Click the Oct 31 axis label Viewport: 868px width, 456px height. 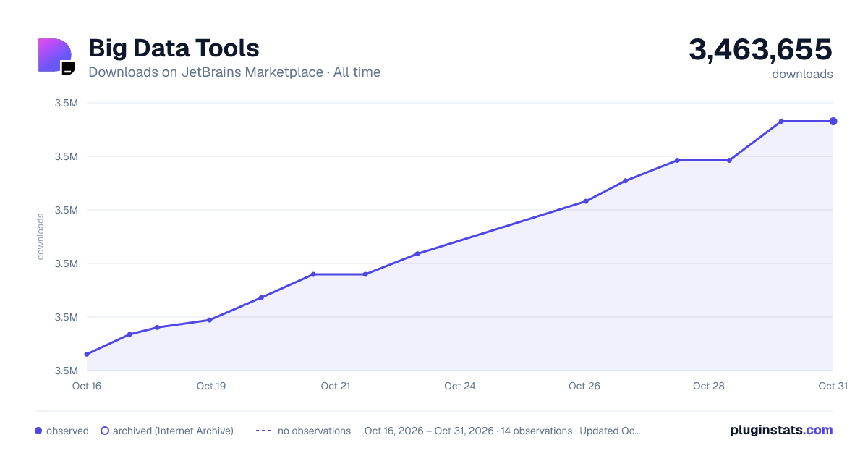(x=833, y=386)
